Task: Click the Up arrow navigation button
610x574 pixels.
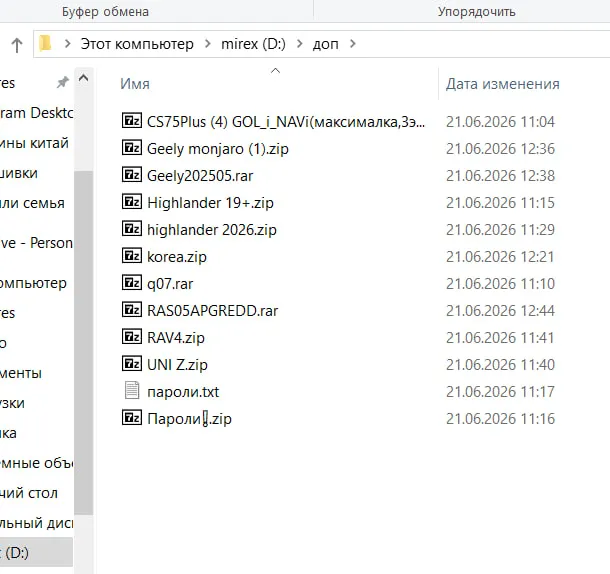Action: point(17,45)
